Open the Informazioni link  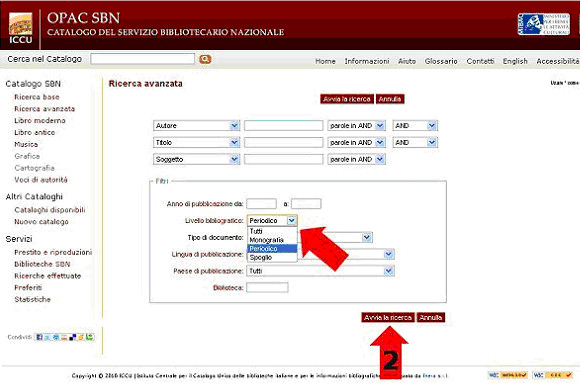367,61
